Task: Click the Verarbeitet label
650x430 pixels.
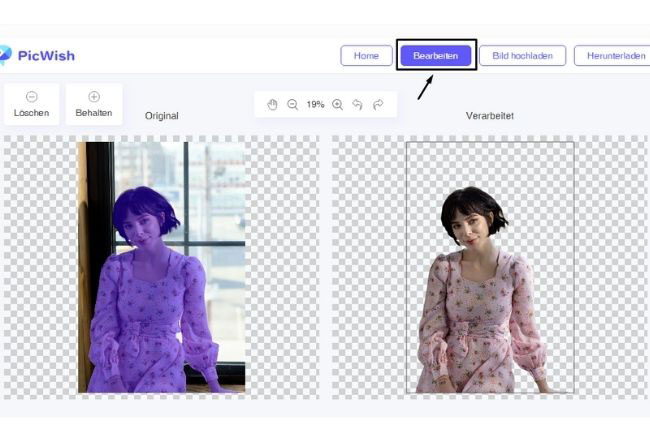Action: [490, 116]
